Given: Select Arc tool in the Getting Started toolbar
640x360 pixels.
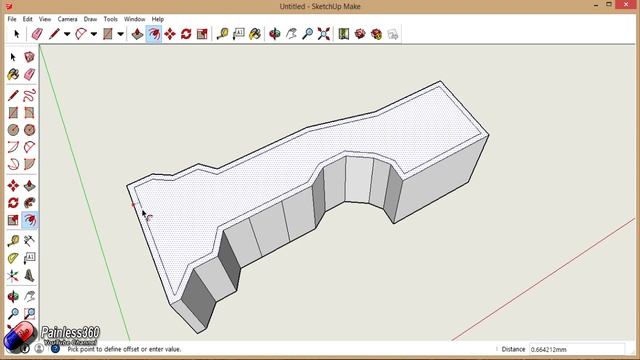Looking at the screenshot, I should point(81,34).
